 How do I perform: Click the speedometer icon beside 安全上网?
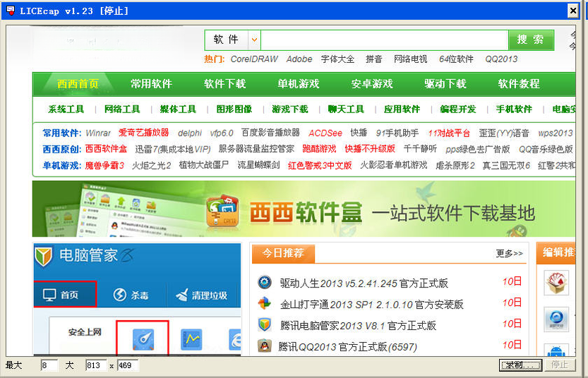pos(143,339)
